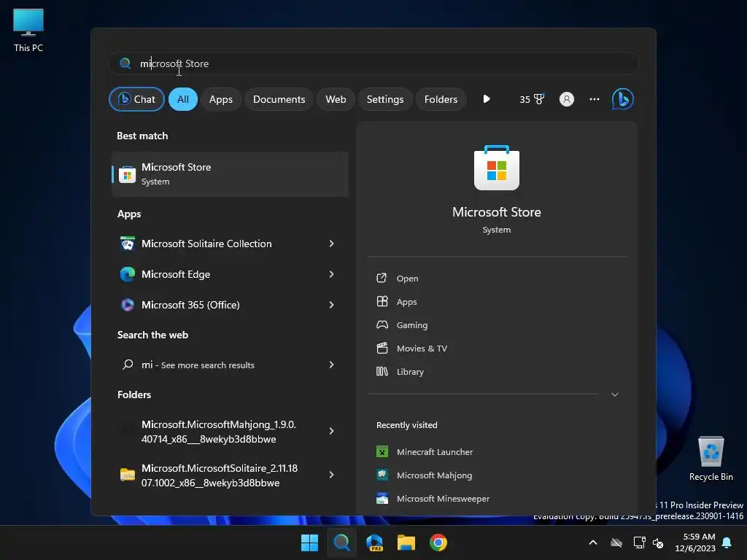Open the Windows Start button on taskbar
This screenshot has width=747, height=560.
309,542
